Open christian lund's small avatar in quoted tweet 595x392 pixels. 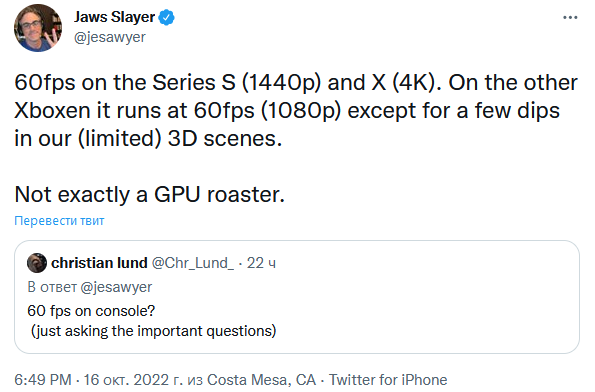pyautogui.click(x=37, y=263)
